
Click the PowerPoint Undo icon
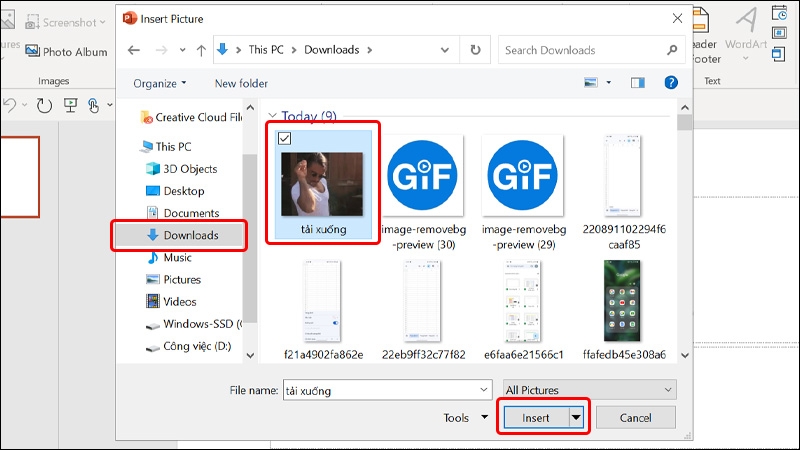coord(10,105)
